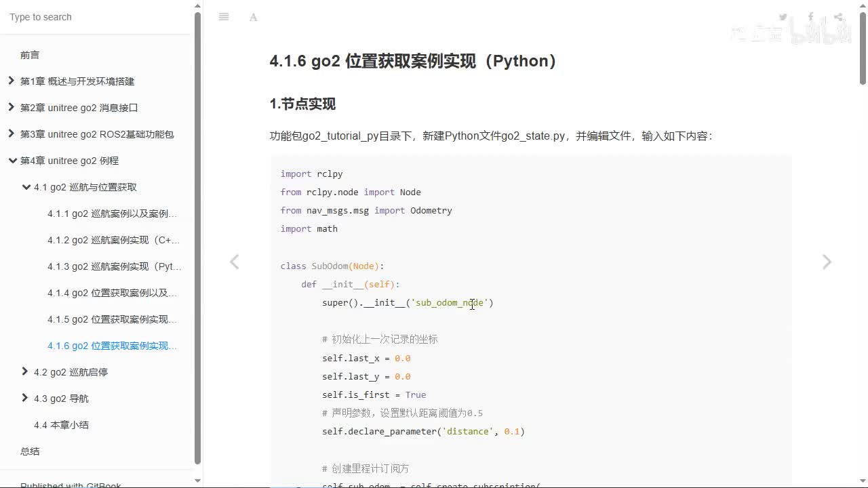Click the main page vertical scrollbar
This screenshot has height=488, width=868.
(863, 47)
